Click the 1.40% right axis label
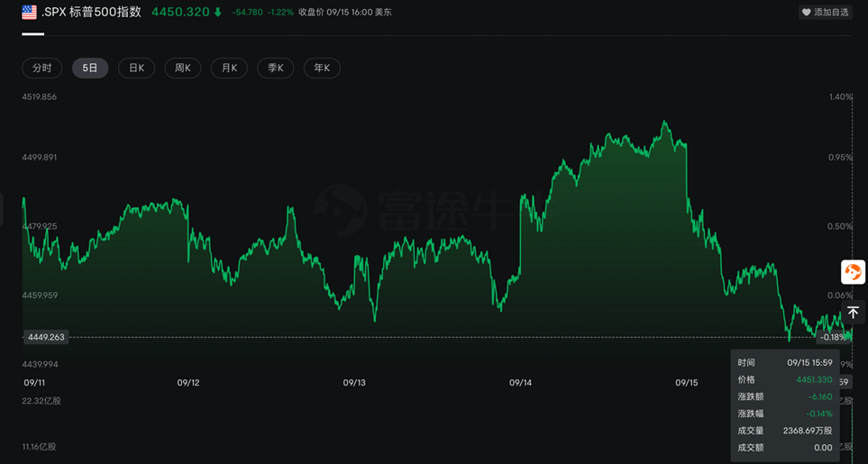This screenshot has height=464, width=868. pyautogui.click(x=840, y=96)
